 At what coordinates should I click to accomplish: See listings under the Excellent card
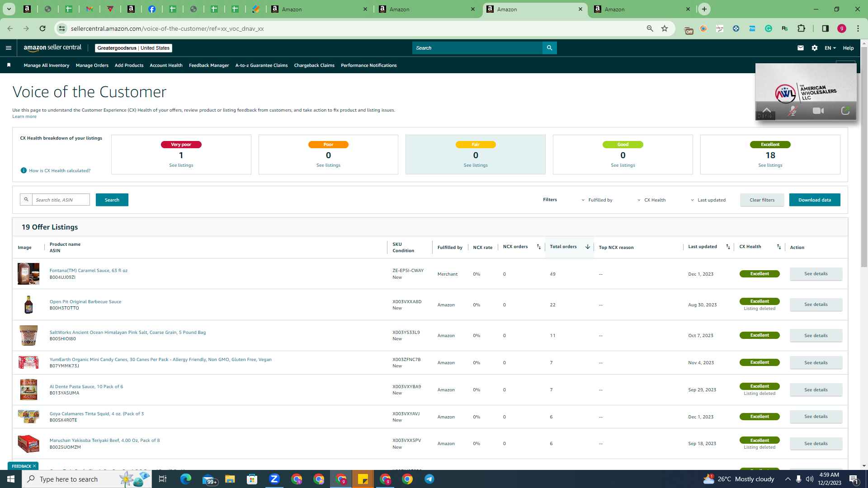pos(770,165)
